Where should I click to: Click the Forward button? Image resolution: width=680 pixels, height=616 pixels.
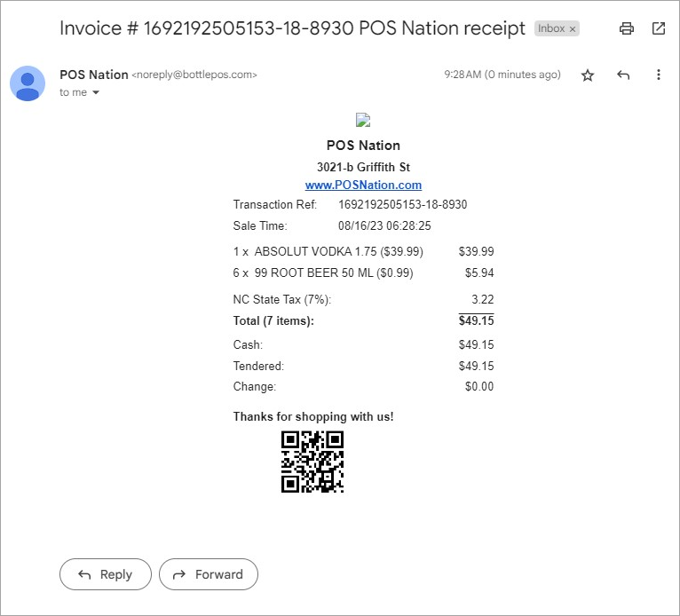(x=208, y=574)
